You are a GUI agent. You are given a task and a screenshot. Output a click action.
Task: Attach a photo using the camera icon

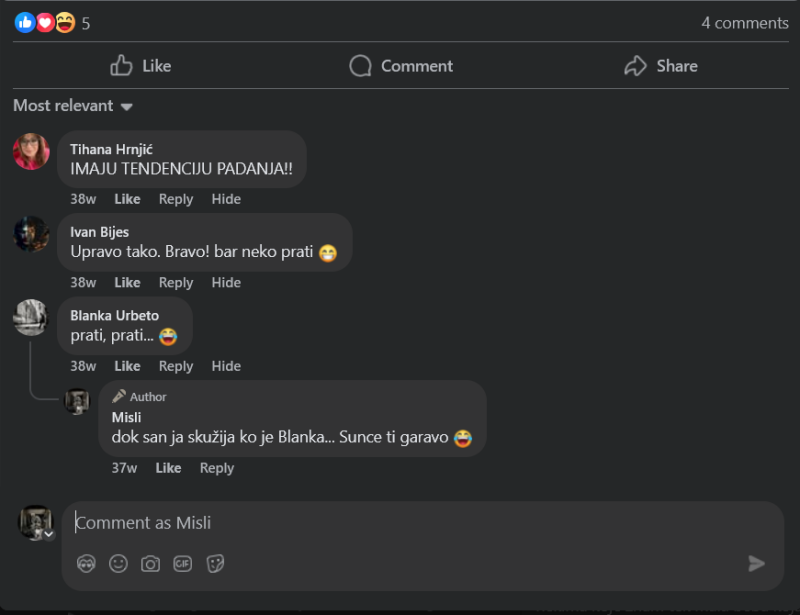pos(151,563)
